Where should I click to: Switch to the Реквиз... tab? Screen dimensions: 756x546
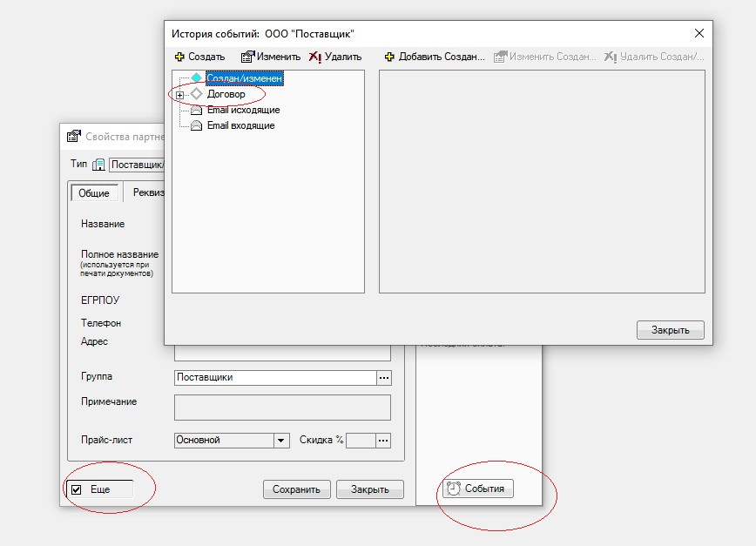(x=145, y=192)
